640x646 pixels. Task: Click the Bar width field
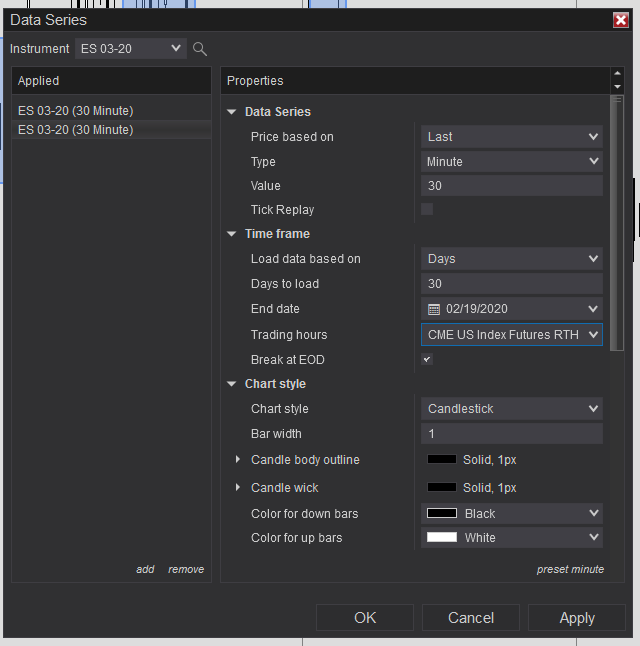pos(511,433)
